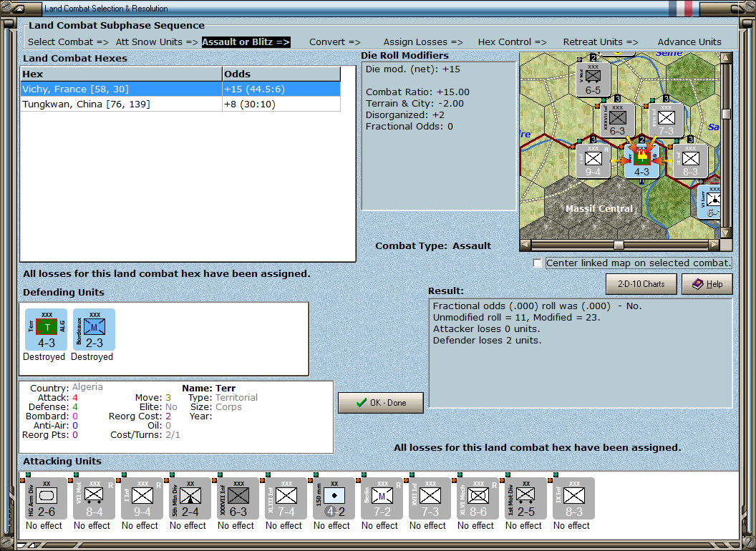Select the 1st Mot Div 2-5 unit
Viewport: 756px width, 551px height.
525,498
